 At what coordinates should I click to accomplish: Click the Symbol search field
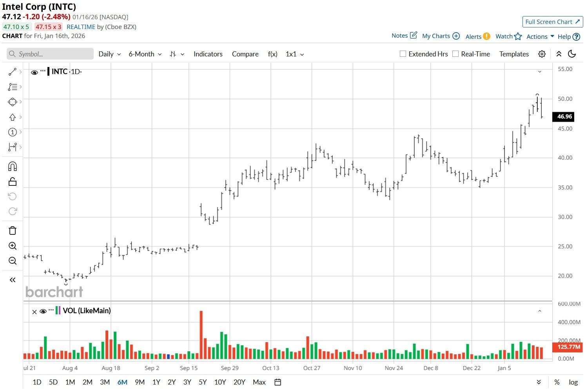click(x=50, y=54)
